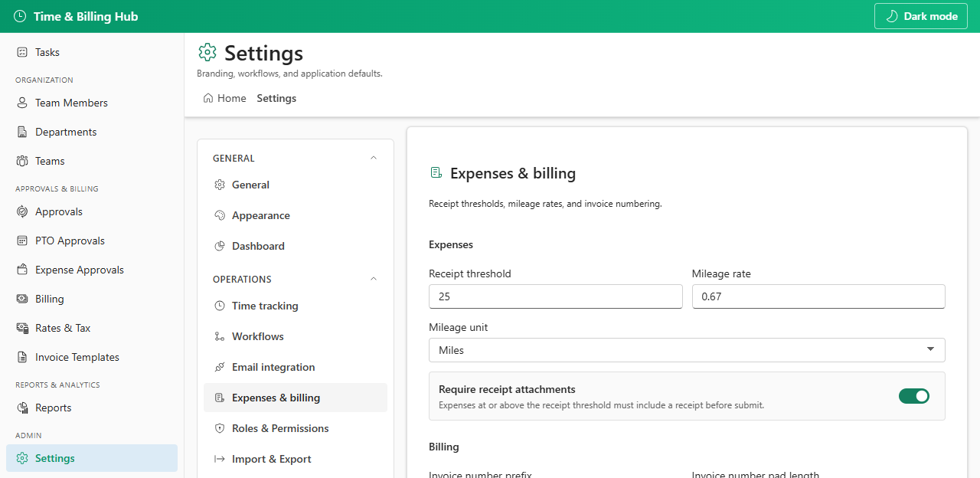Click the Departments building icon

22,132
